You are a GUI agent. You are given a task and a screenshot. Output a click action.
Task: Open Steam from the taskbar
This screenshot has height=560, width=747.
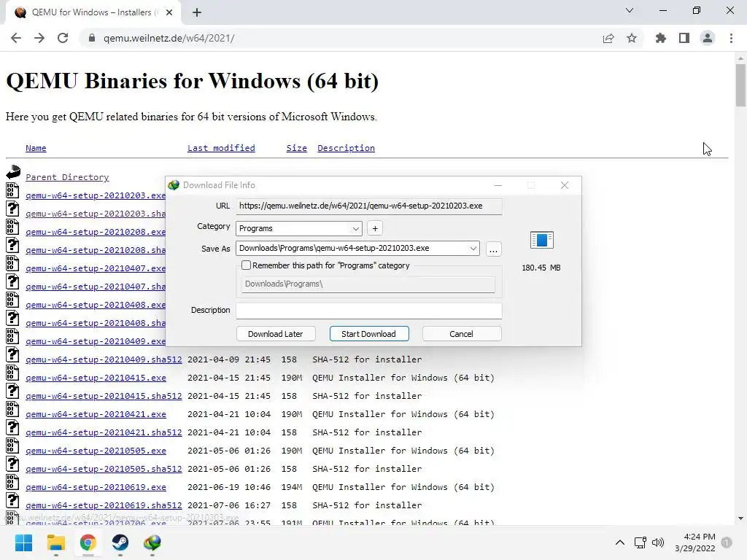coord(120,542)
